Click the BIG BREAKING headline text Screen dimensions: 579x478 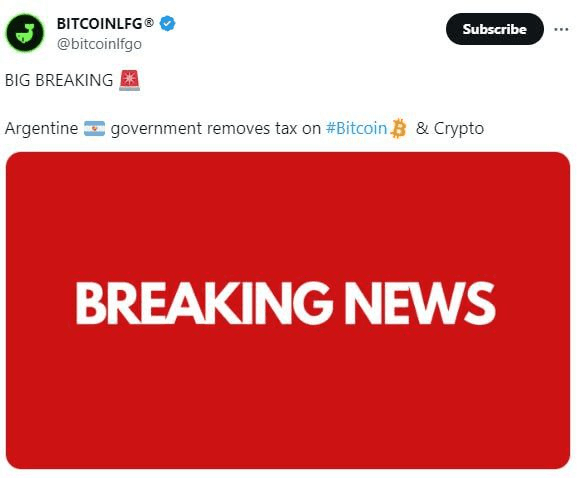59,80
